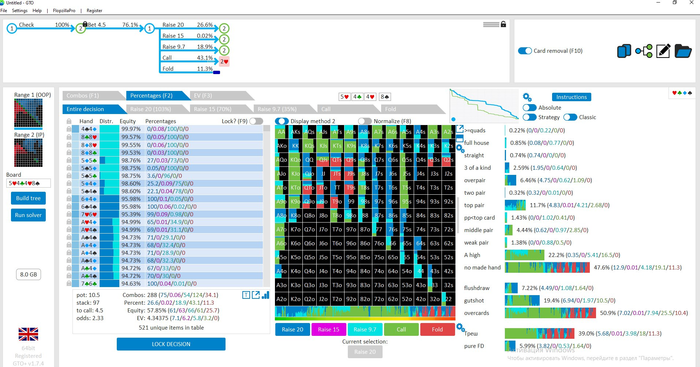Click the LOCK DECISION button
The width and height of the screenshot is (700, 367).
click(x=171, y=344)
